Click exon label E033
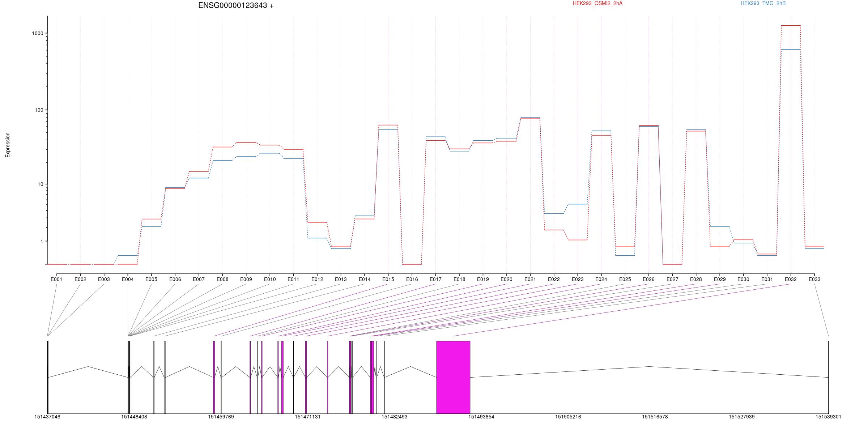Image resolution: width=868 pixels, height=434 pixels. point(814,279)
